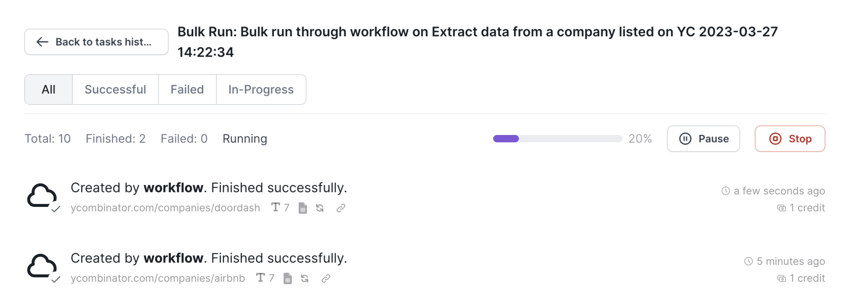Image resolution: width=868 pixels, height=303 pixels.
Task: Click the link icon in the doordash row
Action: 341,208
